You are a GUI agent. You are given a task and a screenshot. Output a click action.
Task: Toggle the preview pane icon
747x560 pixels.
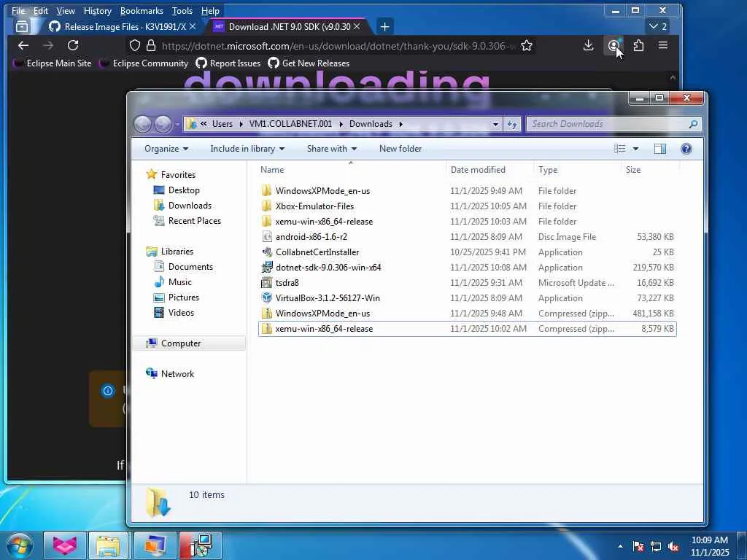pyautogui.click(x=659, y=149)
